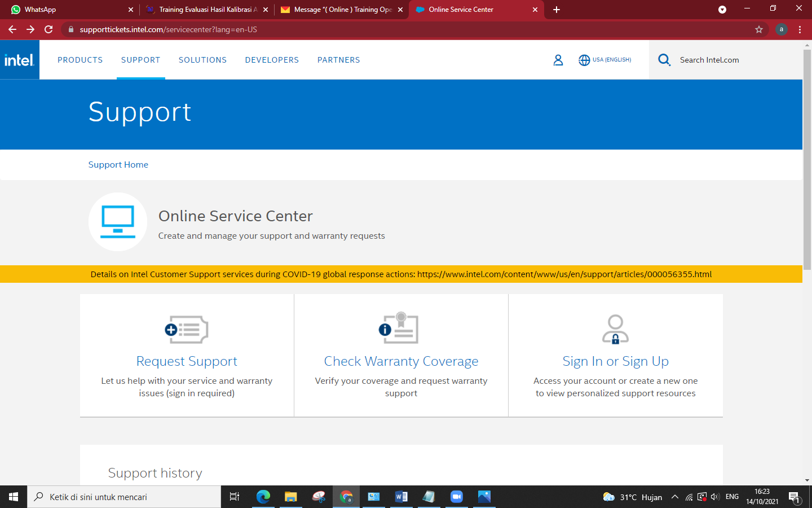Click the Sign In or Sign Up link

[615, 361]
